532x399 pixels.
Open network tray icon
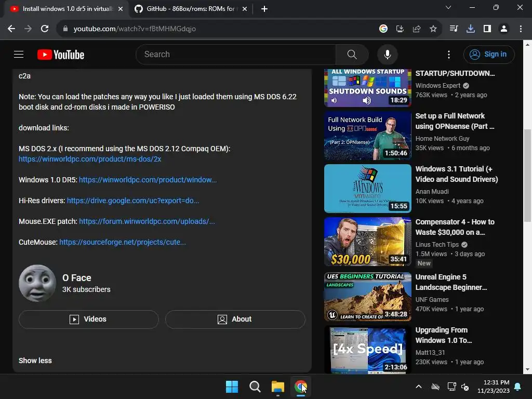tap(451, 387)
